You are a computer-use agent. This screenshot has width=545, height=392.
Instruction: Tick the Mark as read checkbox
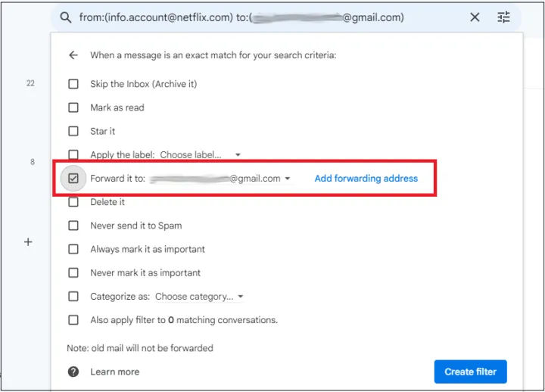coord(73,107)
